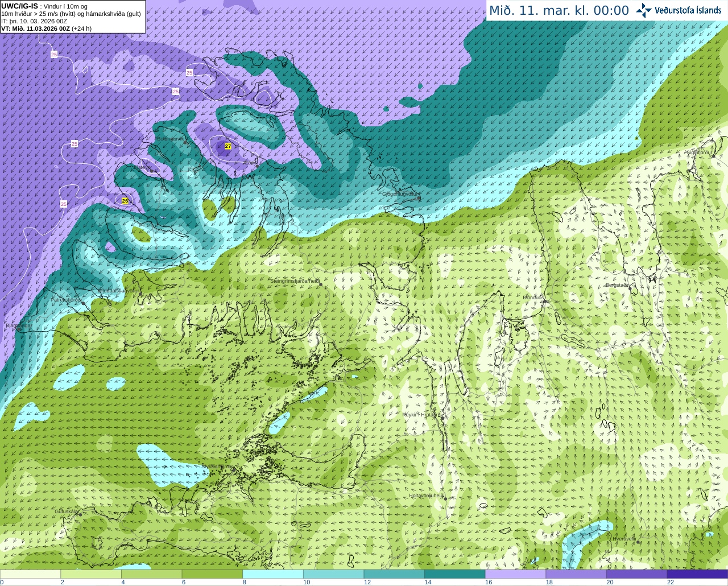This screenshot has height=586, width=728.
Task: Click the Veðurstofa Íslands wordmark text
Action: tap(688, 10)
